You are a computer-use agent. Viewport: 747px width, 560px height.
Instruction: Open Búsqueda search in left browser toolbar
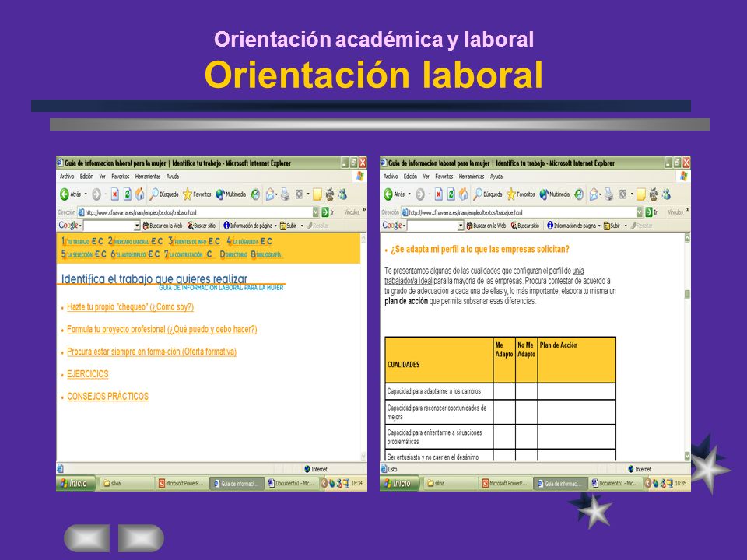point(164,194)
